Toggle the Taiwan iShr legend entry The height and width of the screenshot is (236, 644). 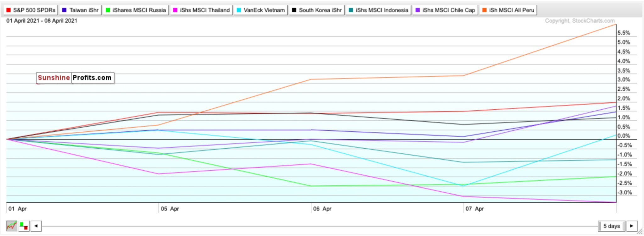(x=80, y=10)
